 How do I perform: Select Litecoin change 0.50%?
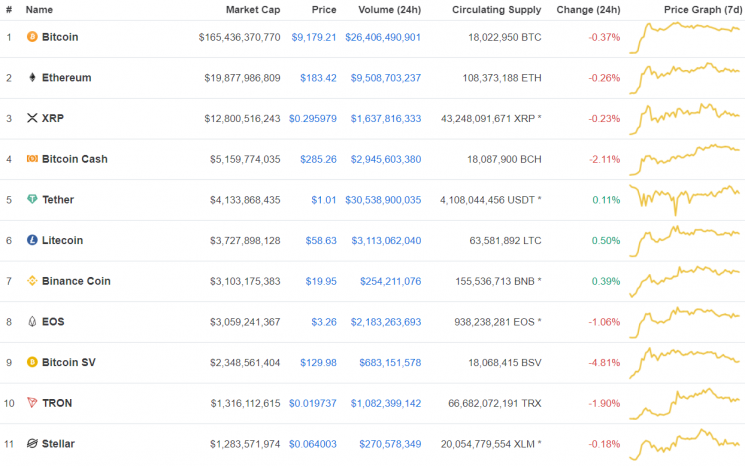pyautogui.click(x=606, y=240)
